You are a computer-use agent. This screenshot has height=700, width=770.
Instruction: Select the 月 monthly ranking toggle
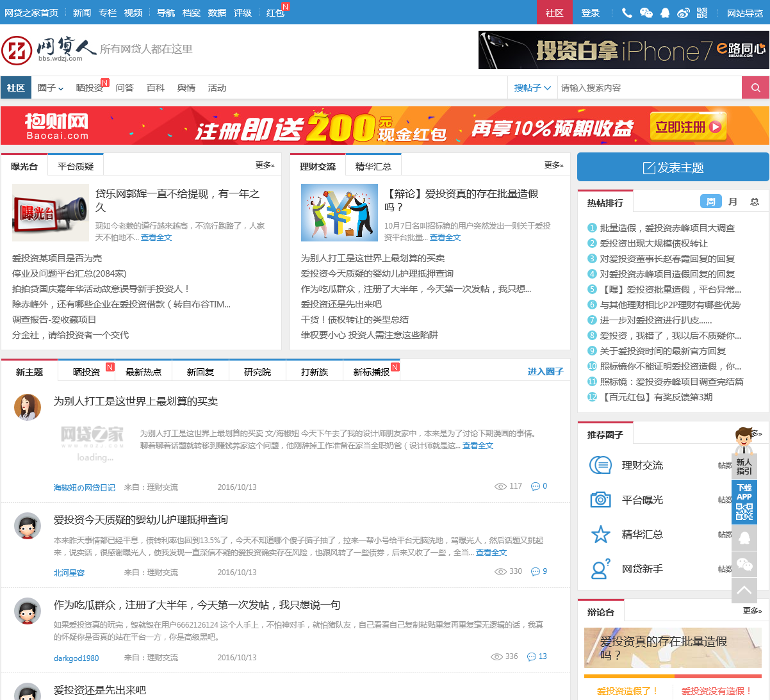tap(733, 202)
